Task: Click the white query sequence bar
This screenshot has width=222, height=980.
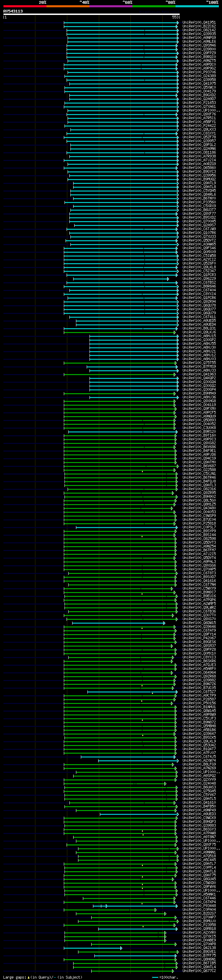Action: point(92,15)
